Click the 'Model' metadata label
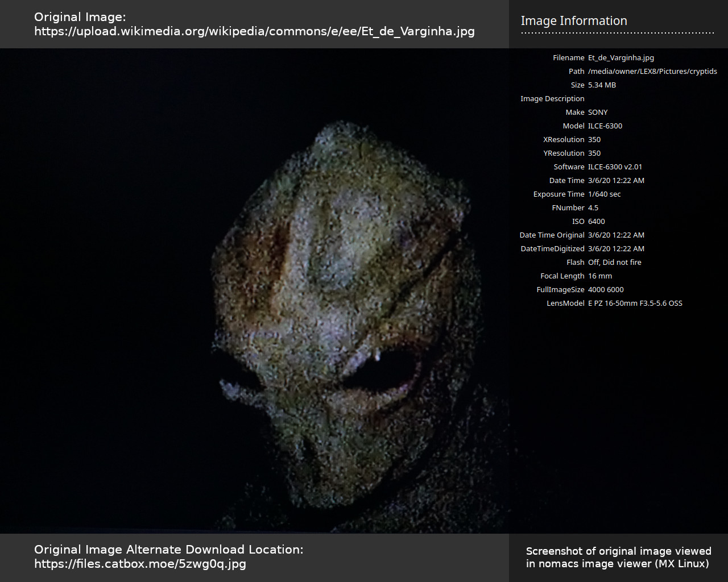This screenshot has width=728, height=582. point(574,126)
